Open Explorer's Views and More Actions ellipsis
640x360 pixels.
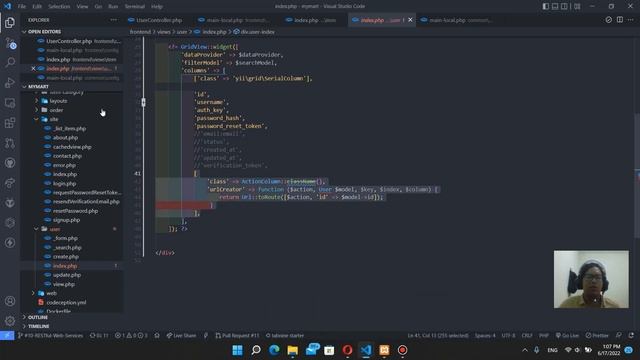tap(113, 20)
